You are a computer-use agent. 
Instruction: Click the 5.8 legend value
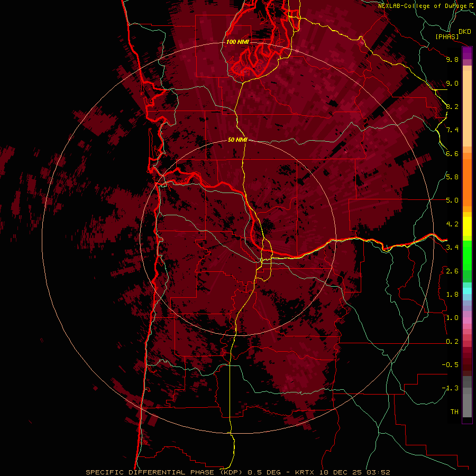(x=452, y=177)
